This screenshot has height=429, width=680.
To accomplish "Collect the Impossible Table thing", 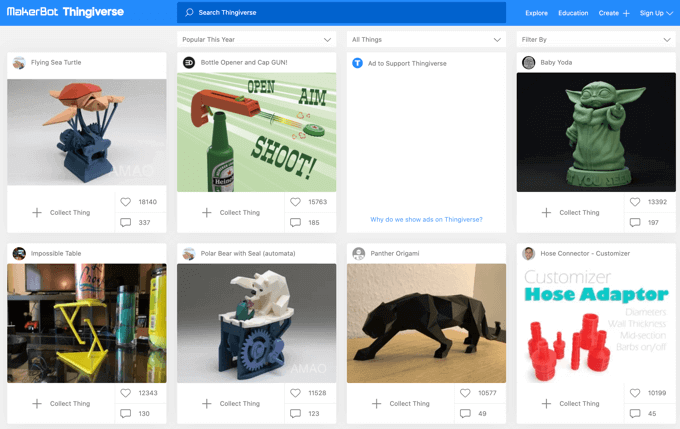I will 61,403.
